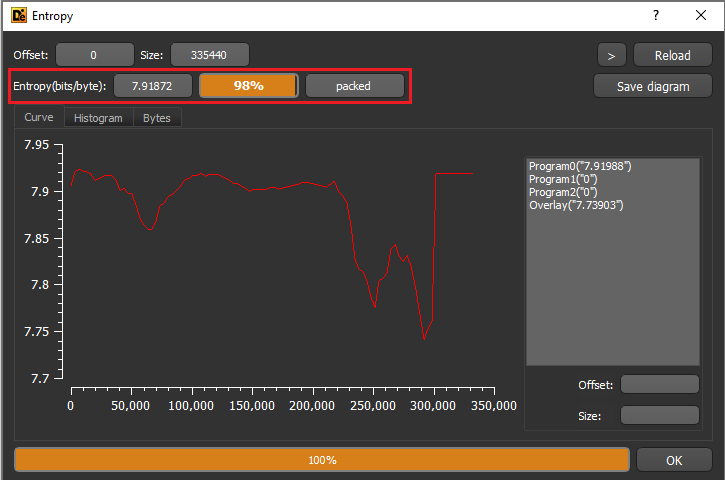Image resolution: width=725 pixels, height=480 pixels.
Task: Click the Offset value field showing 0
Action: click(95, 55)
